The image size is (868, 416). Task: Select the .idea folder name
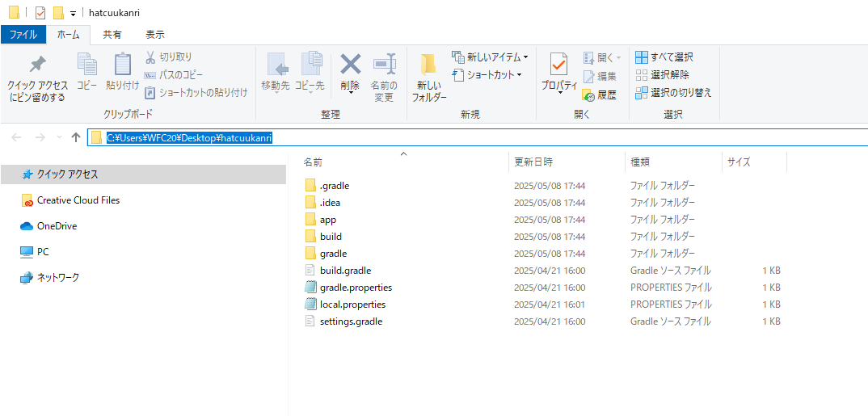(x=332, y=203)
